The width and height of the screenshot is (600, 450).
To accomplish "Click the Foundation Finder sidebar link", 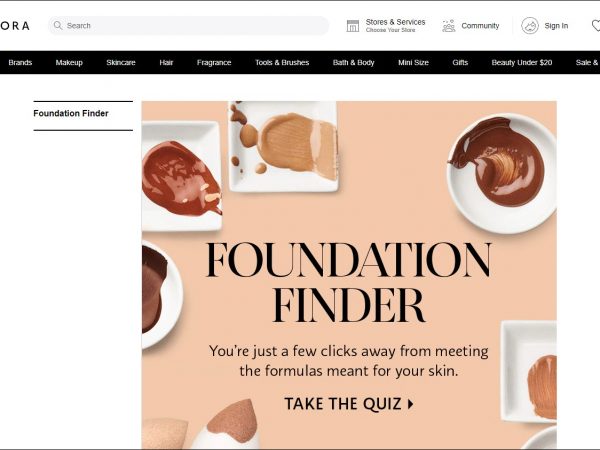I will click(71, 113).
